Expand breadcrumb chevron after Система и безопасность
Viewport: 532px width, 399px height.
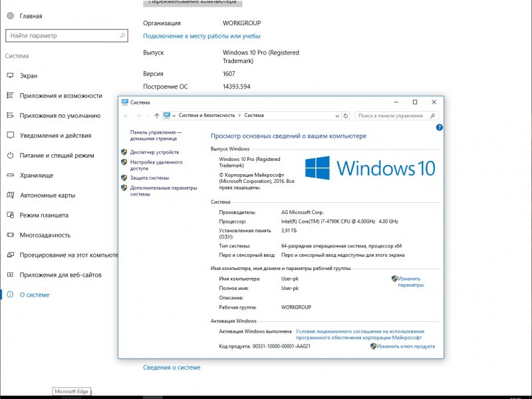pos(239,115)
